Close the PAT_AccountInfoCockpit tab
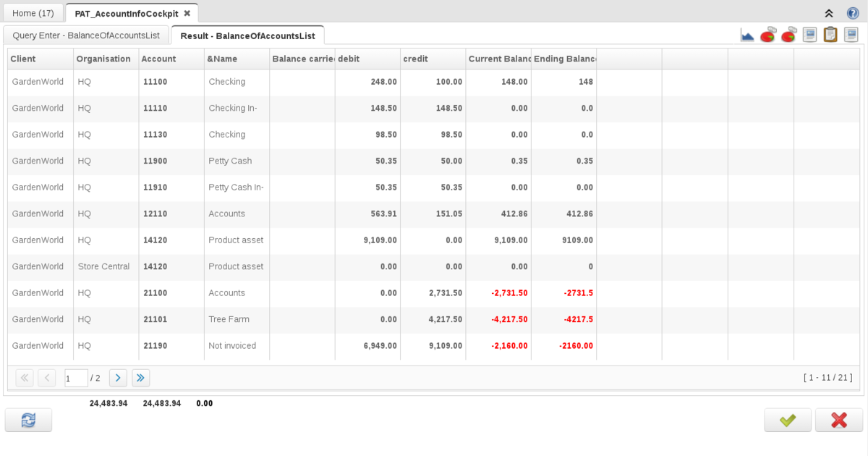The width and height of the screenshot is (868, 456). (x=187, y=13)
